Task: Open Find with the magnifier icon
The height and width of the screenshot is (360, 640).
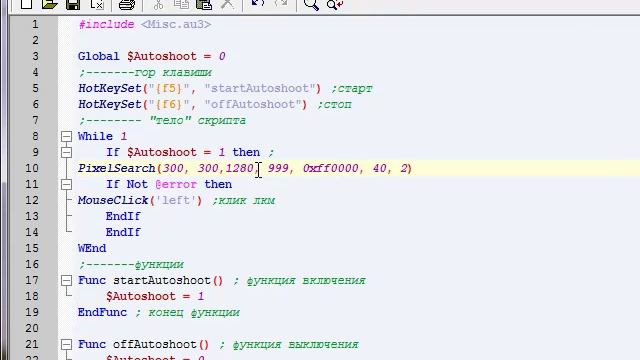Action: (x=311, y=4)
